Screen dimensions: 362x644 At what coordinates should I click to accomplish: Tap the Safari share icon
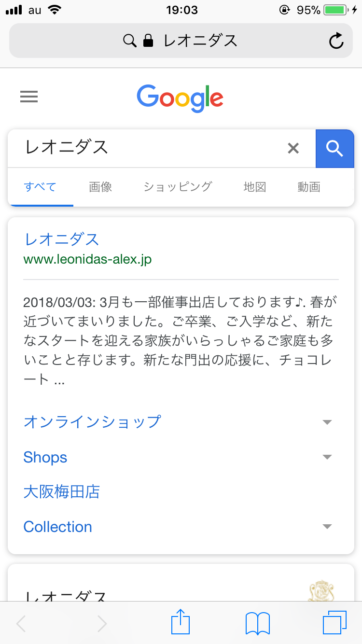pos(181,623)
